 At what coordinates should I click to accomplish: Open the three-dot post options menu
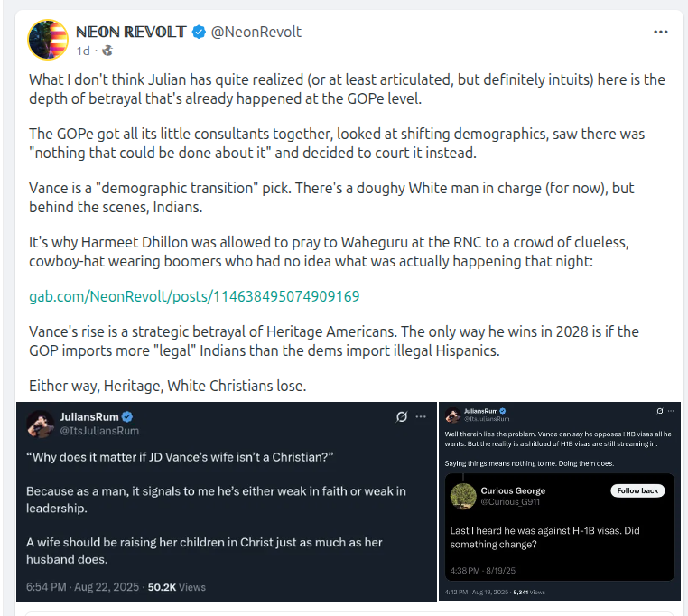(x=660, y=32)
